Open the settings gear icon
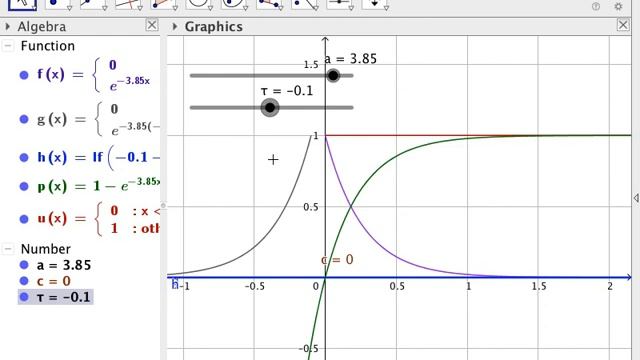The image size is (640, 360). (x=618, y=6)
